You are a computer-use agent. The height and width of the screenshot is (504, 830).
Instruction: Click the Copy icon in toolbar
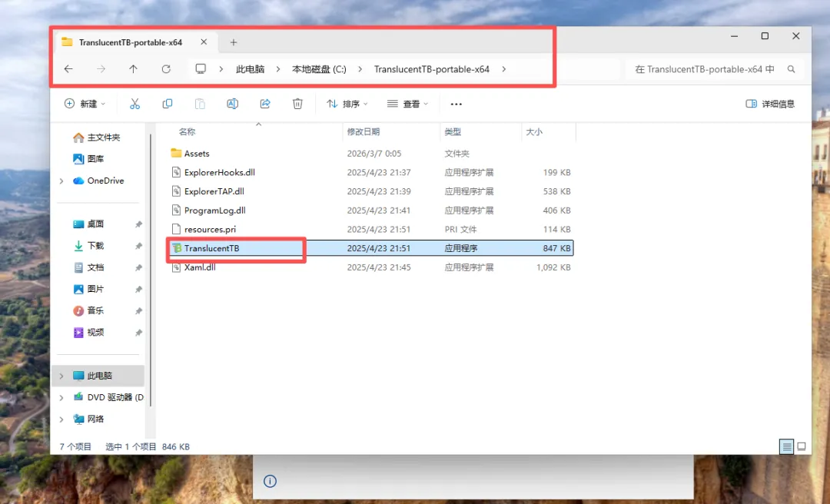(168, 104)
